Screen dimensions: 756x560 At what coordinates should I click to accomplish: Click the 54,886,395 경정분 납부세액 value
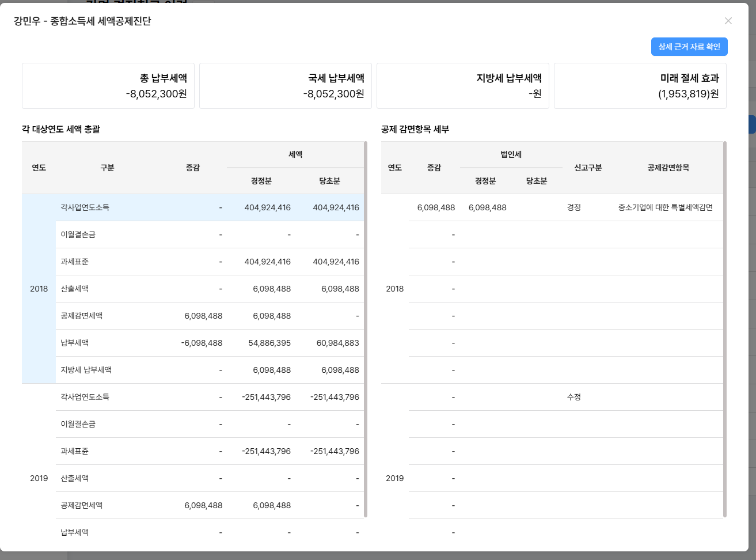coord(269,343)
